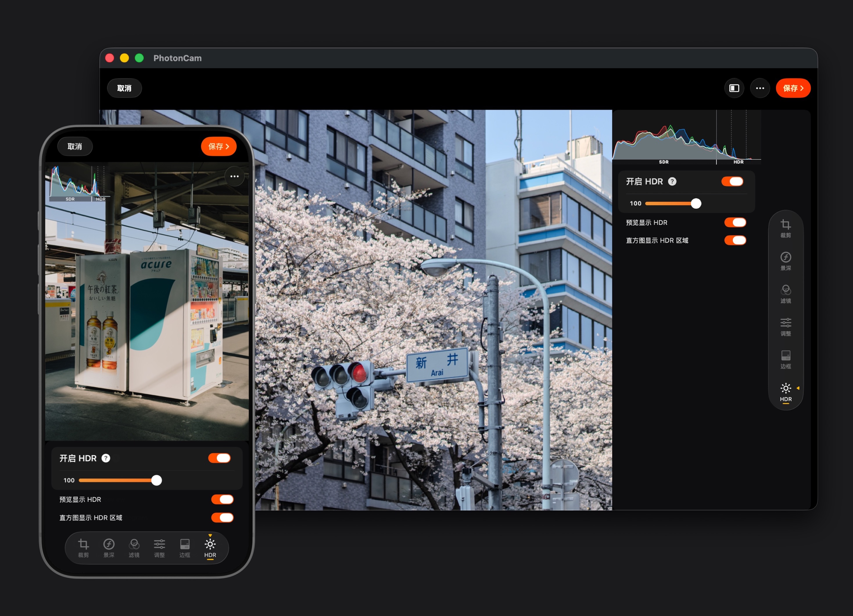Switch to HDR tab in desktop sidebar
Viewport: 853px width, 616px height.
click(785, 392)
